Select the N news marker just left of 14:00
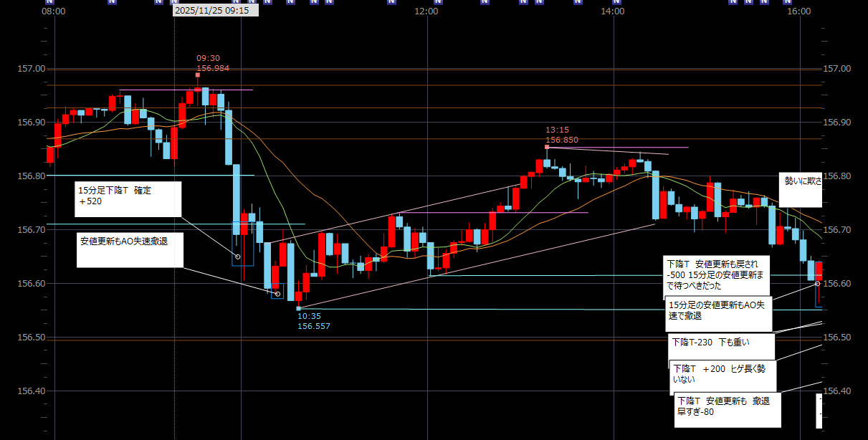 point(577,2)
